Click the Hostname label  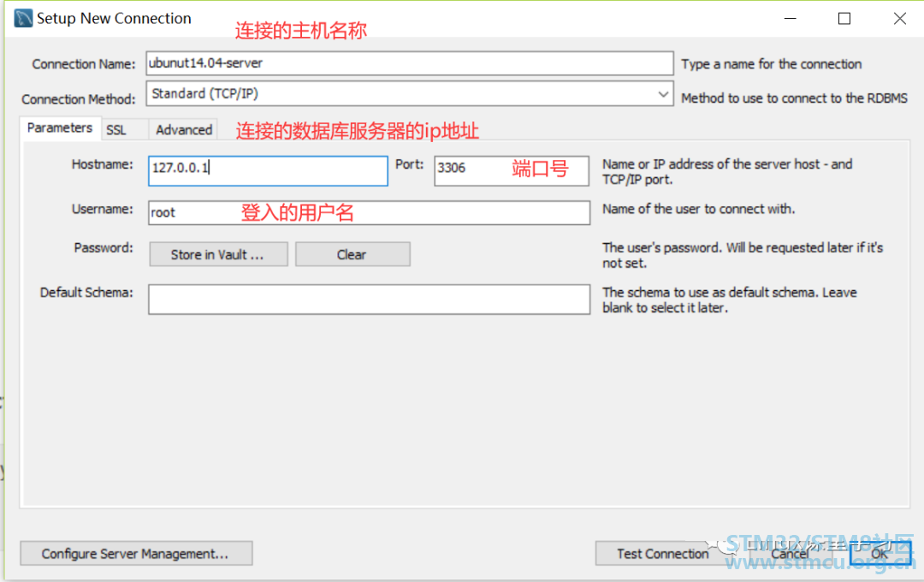click(x=103, y=164)
